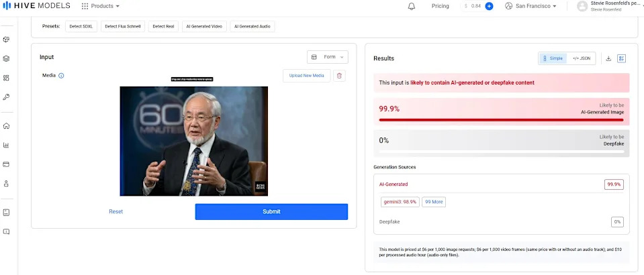
Task: Open the bar chart icon in sidebar
Action: pos(6,145)
